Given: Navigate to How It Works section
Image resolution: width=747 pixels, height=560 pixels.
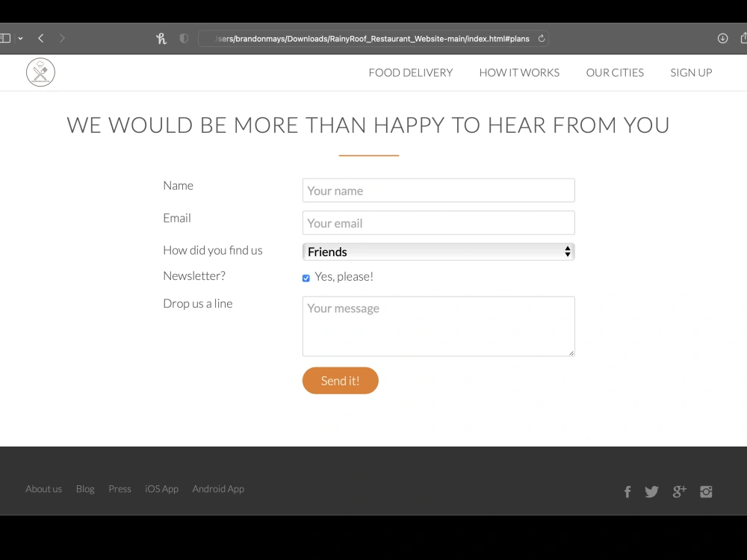Looking at the screenshot, I should click(519, 72).
